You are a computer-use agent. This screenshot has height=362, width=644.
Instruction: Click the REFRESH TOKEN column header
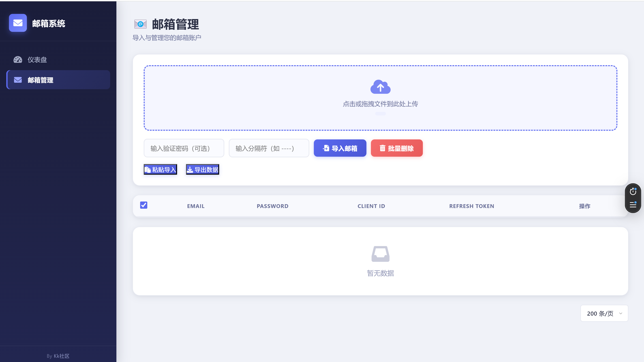[471, 206]
